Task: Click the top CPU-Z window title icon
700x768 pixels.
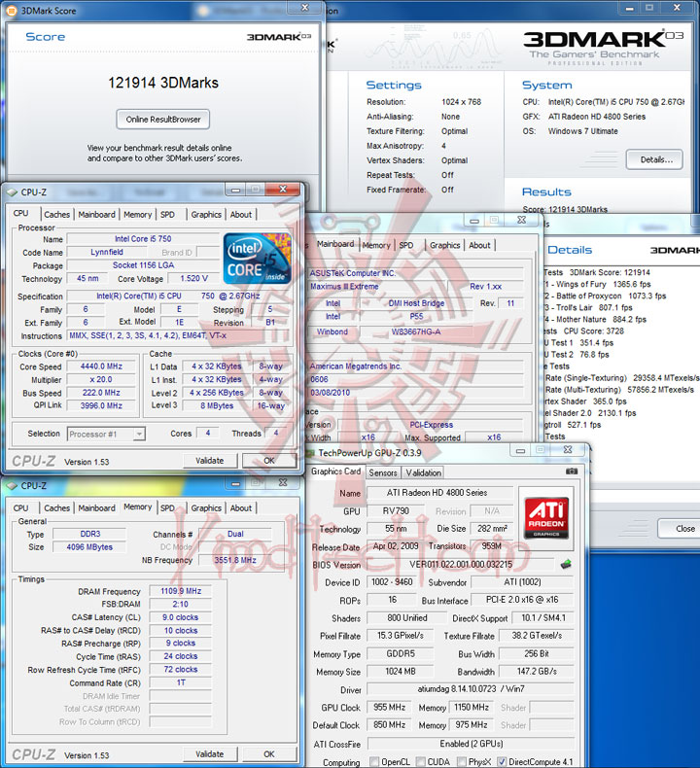Action: pyautogui.click(x=12, y=192)
